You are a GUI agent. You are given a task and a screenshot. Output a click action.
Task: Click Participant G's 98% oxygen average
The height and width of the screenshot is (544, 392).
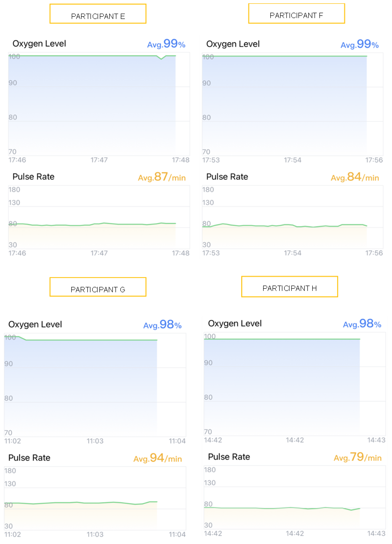[x=162, y=325]
